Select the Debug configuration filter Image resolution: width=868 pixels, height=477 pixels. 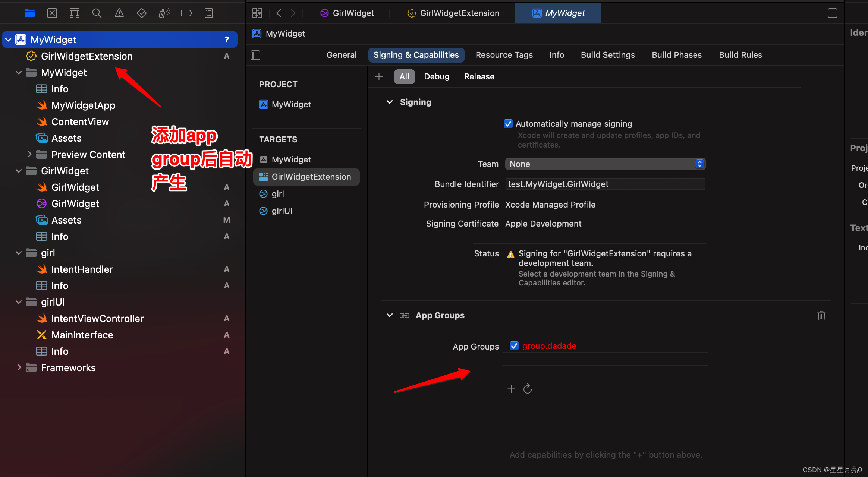pyautogui.click(x=437, y=77)
